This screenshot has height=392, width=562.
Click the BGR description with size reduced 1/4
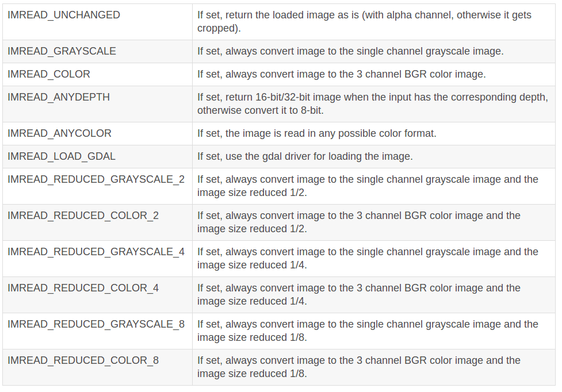[x=359, y=294]
